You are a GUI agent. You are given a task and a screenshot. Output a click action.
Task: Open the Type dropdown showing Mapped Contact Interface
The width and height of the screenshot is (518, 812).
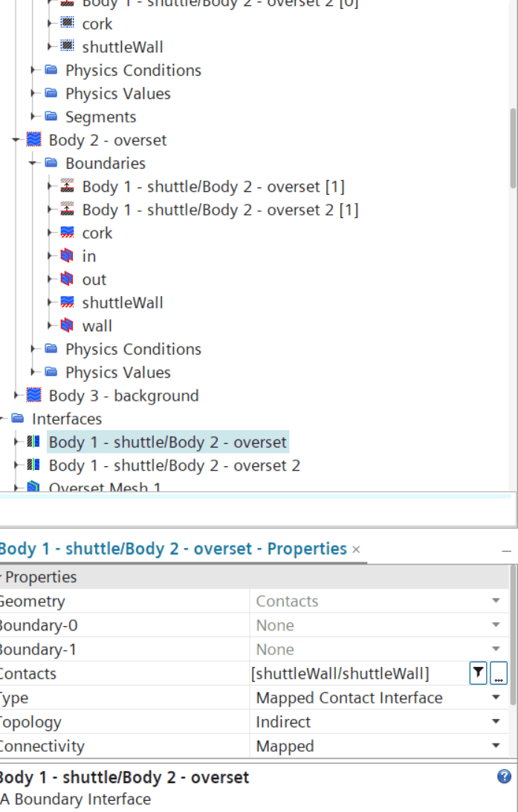click(x=496, y=697)
